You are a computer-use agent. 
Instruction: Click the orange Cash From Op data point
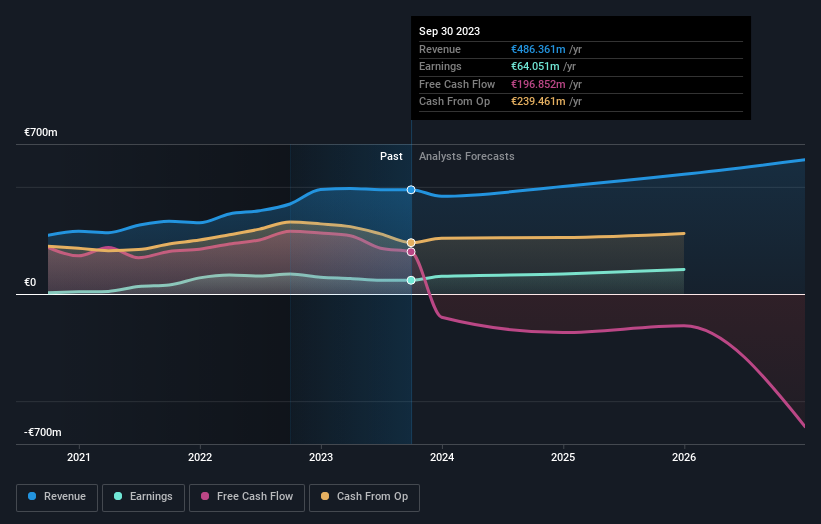(x=411, y=242)
